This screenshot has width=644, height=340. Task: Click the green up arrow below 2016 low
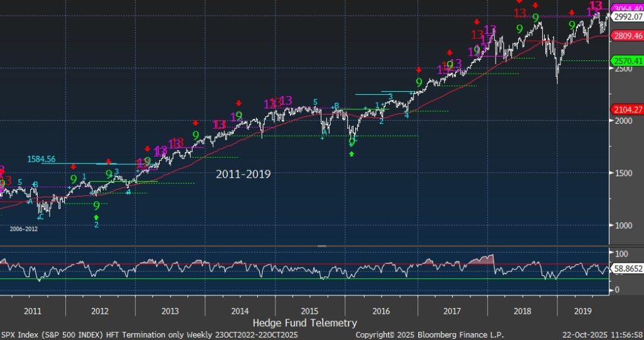[x=352, y=153]
